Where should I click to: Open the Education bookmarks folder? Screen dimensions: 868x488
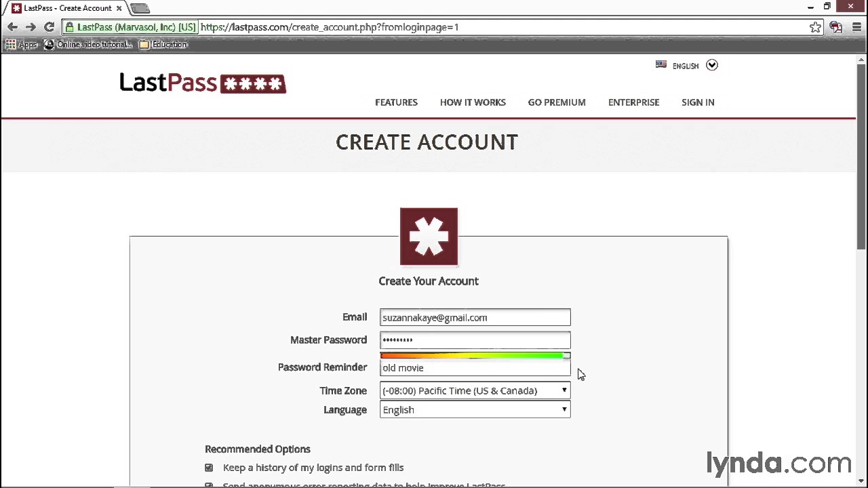point(163,45)
